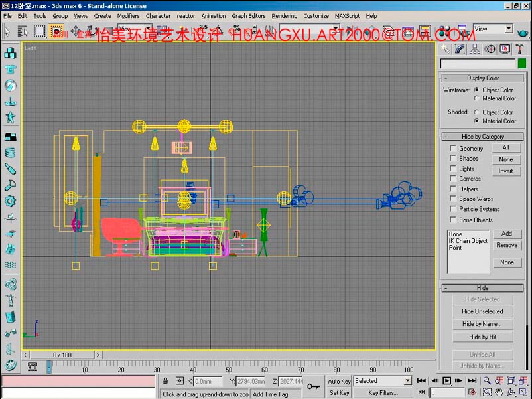The image size is (532, 399).
Task: Click the car-wheel constraint icon at toolbar bottom
Action: point(10,365)
